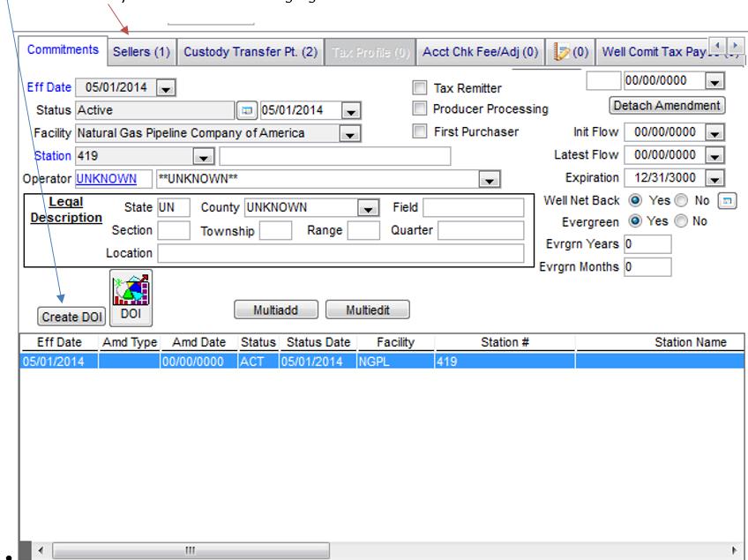Open the notes tab with pencil icon
Viewport: 748px width, 560px height.
click(x=570, y=52)
